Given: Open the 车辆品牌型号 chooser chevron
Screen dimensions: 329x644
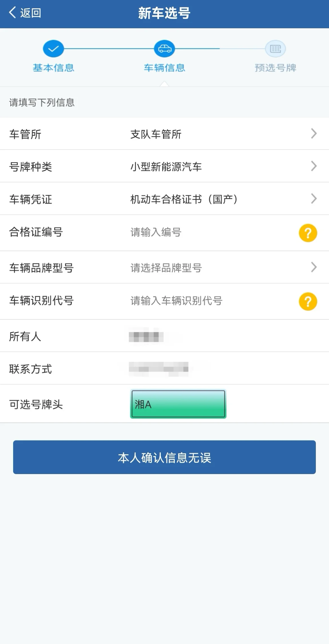Looking at the screenshot, I should [x=314, y=267].
